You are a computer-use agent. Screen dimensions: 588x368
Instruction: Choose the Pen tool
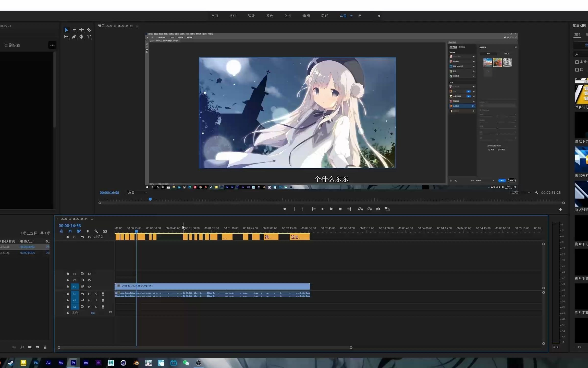pos(74,37)
